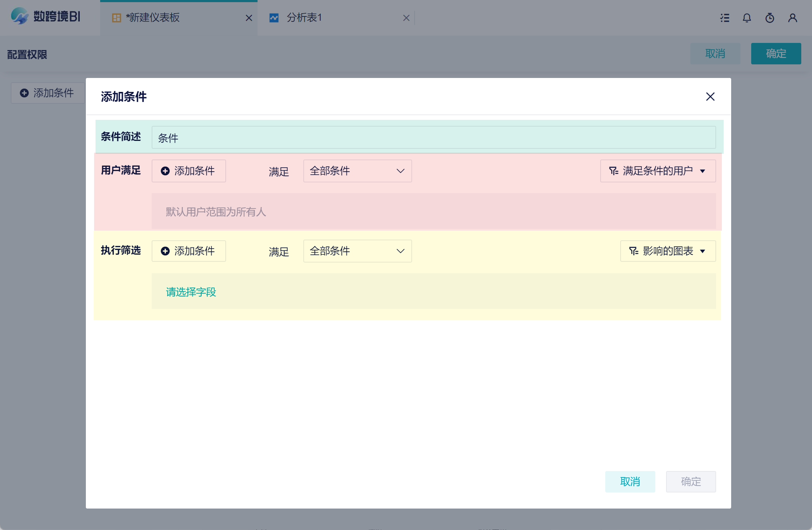The height and width of the screenshot is (530, 812).
Task: Expand 全部条件 dropdown in 执行筛选 row
Action: pyautogui.click(x=357, y=251)
